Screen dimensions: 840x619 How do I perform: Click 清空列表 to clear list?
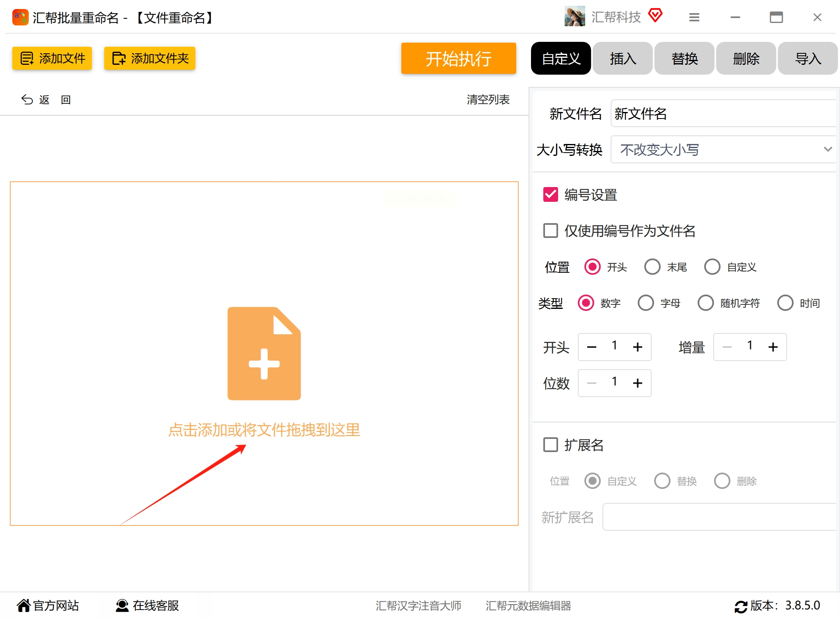tap(488, 99)
